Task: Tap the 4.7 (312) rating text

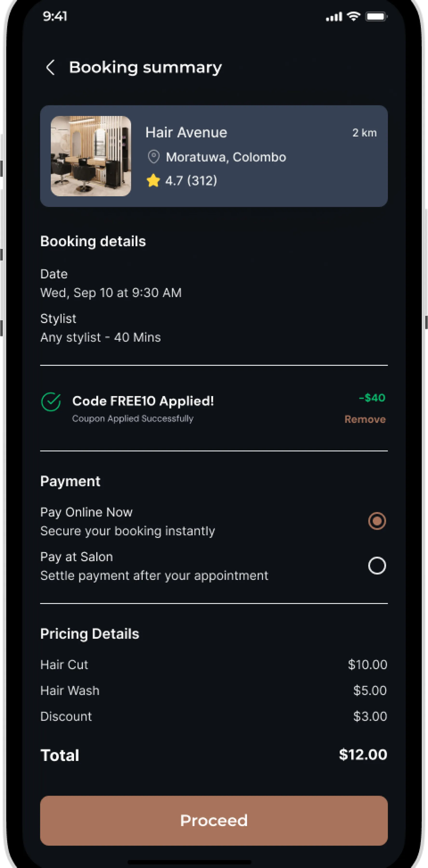Action: coord(191,181)
